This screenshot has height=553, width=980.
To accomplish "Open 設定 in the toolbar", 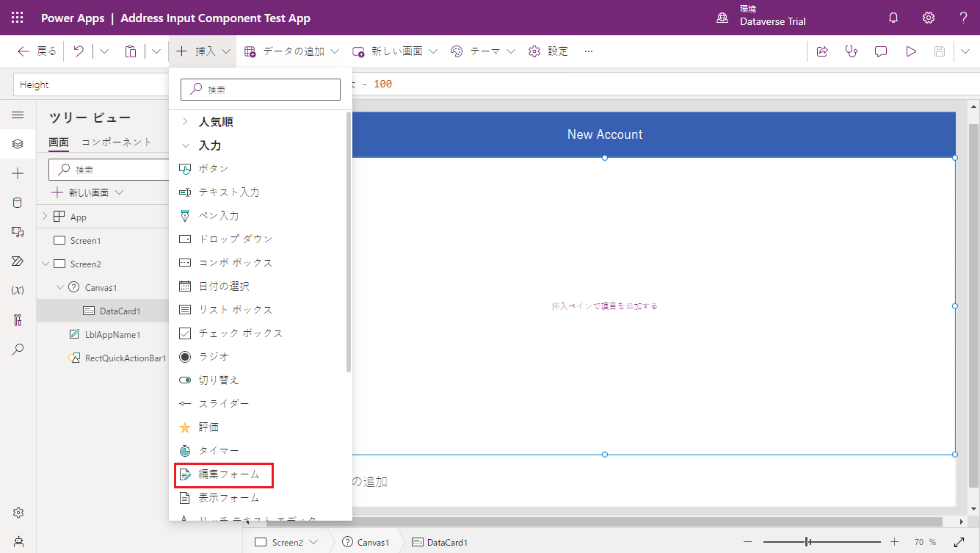I will [548, 51].
